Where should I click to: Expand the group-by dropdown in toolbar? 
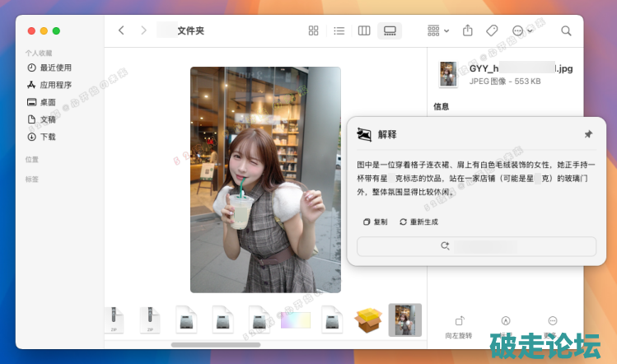(x=438, y=30)
